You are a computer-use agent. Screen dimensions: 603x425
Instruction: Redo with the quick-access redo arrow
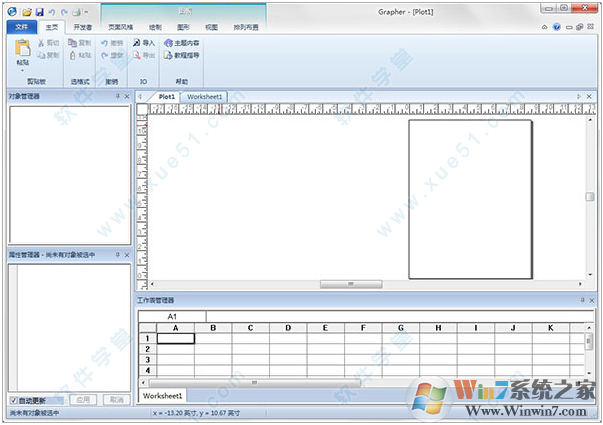coord(64,12)
